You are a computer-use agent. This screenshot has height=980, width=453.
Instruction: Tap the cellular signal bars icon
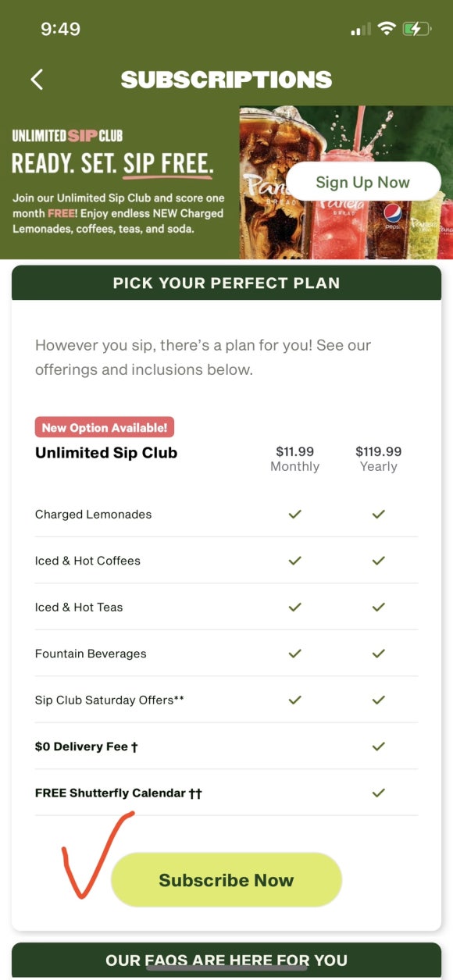(361, 30)
